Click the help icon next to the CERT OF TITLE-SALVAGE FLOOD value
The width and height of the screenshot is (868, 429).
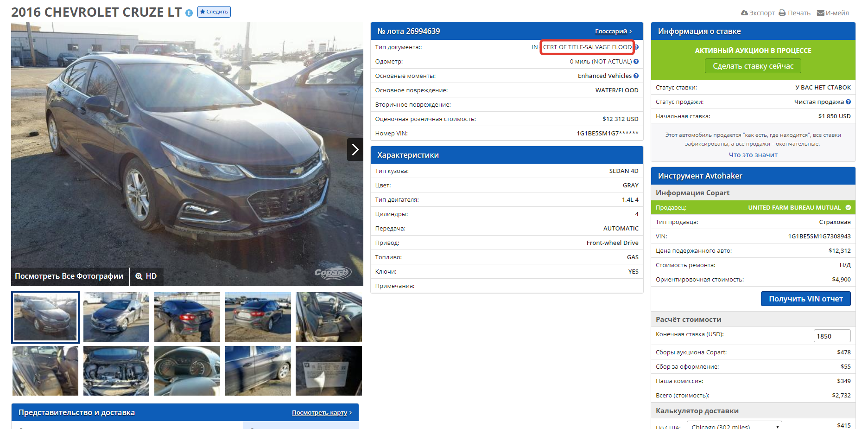pyautogui.click(x=636, y=47)
